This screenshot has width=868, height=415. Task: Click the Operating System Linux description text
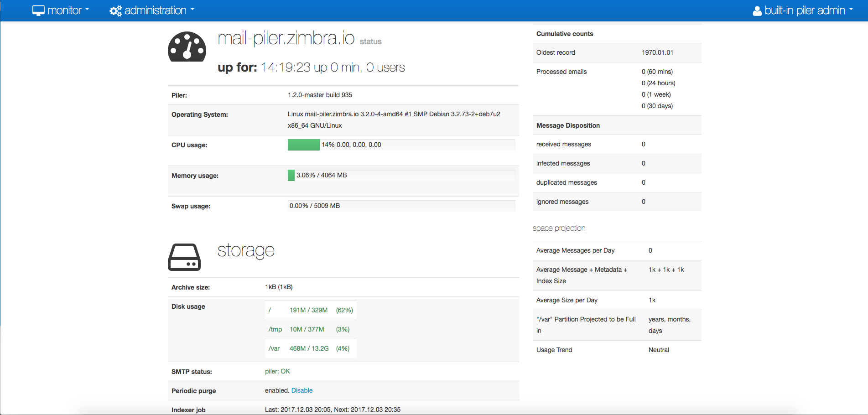point(394,119)
